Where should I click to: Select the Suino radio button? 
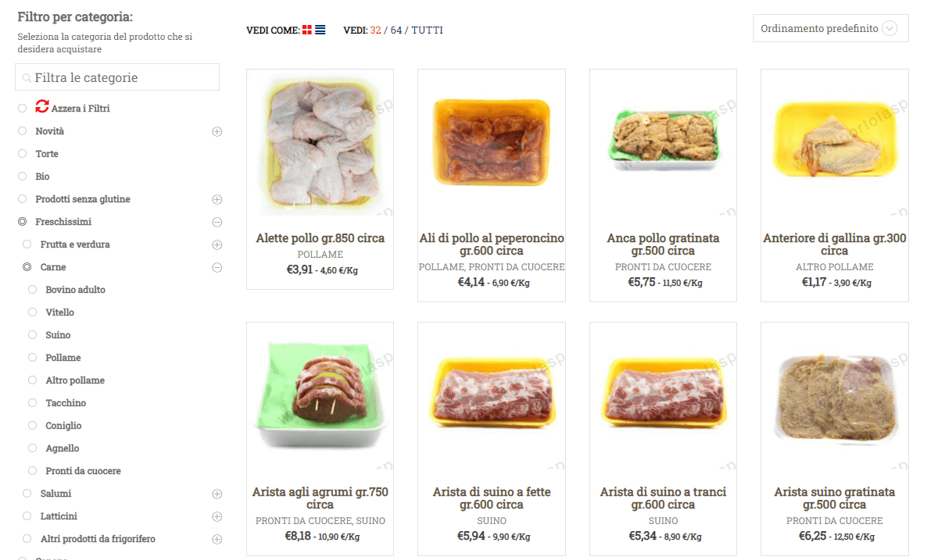pos(32,335)
